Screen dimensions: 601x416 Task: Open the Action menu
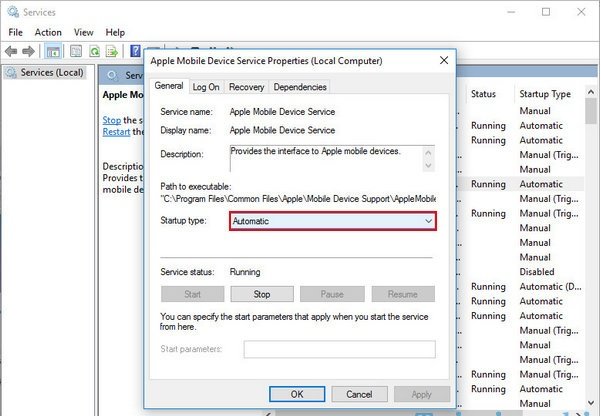48,33
